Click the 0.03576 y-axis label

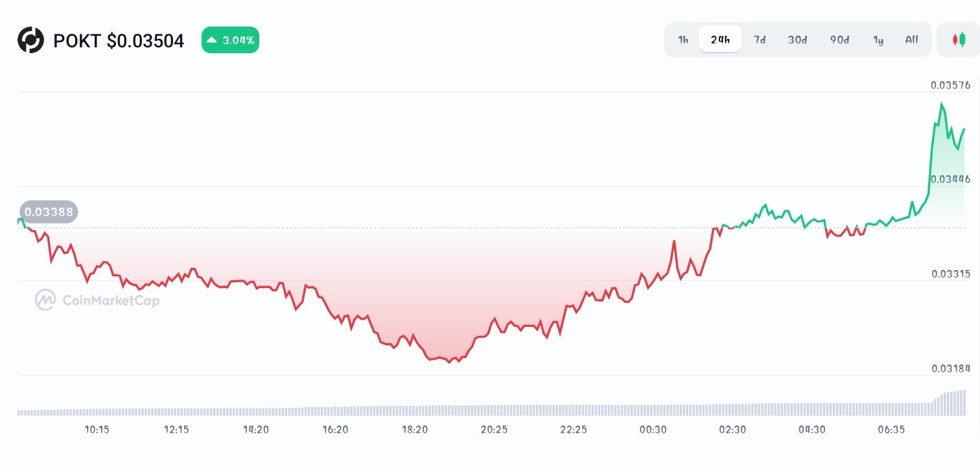pyautogui.click(x=950, y=85)
